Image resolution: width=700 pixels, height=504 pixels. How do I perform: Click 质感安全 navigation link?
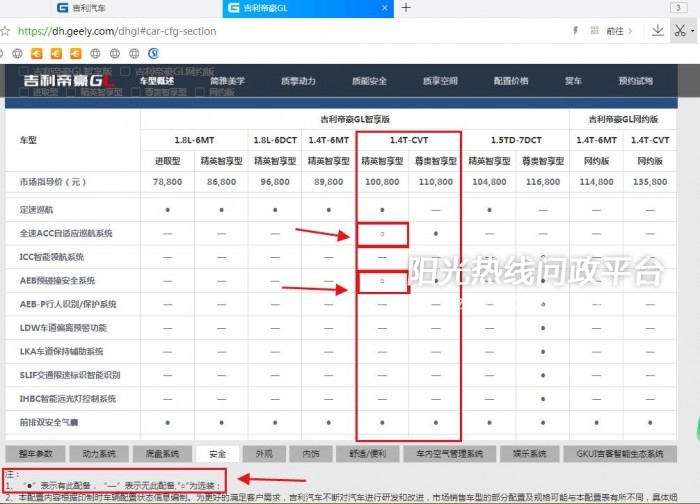[369, 80]
